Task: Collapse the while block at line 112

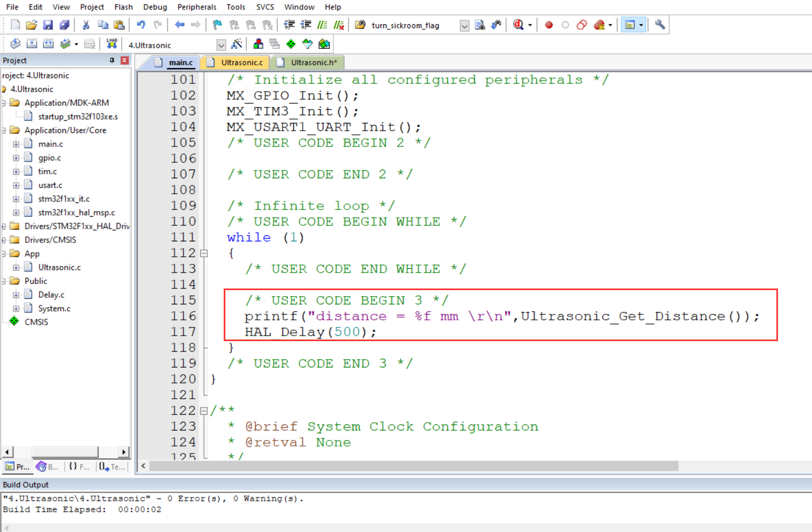Action: click(204, 253)
